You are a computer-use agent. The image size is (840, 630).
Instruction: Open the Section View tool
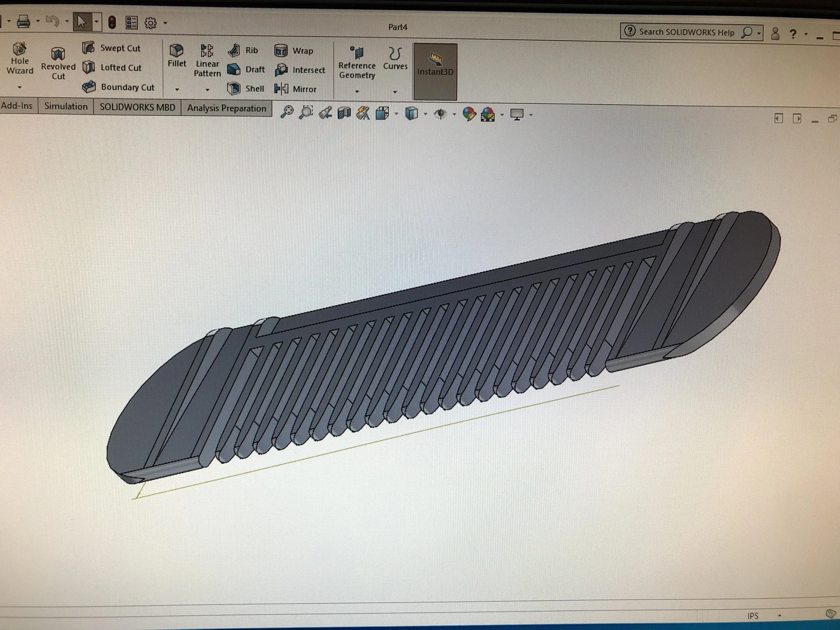coord(344,114)
